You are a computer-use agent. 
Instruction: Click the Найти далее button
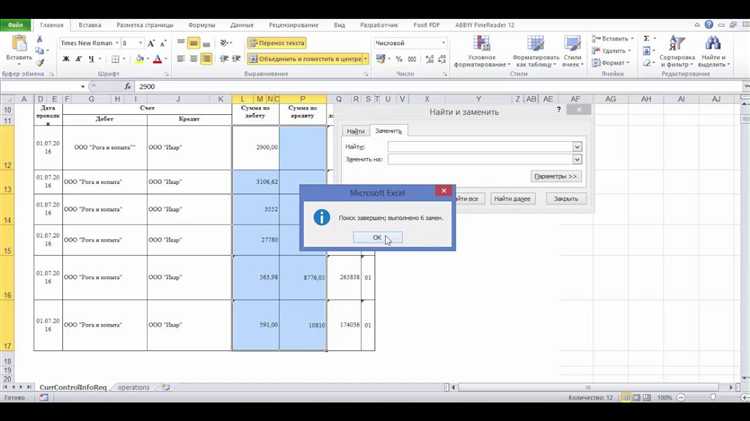click(512, 199)
